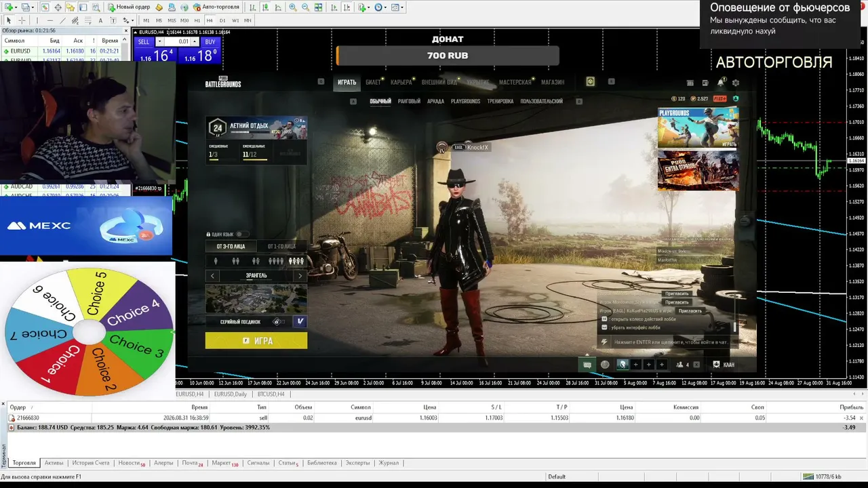Close order 21666830 with the x
This screenshot has width=868, height=488.
point(862,418)
